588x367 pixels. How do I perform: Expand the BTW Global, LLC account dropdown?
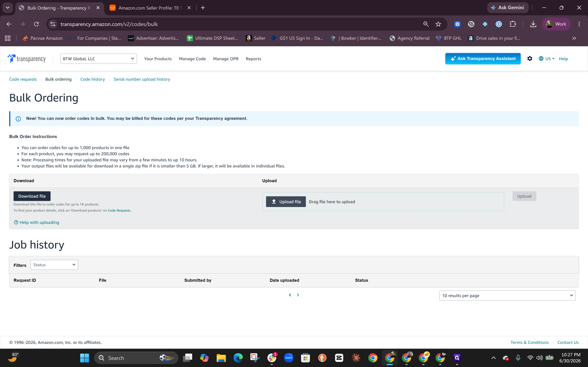pos(98,59)
